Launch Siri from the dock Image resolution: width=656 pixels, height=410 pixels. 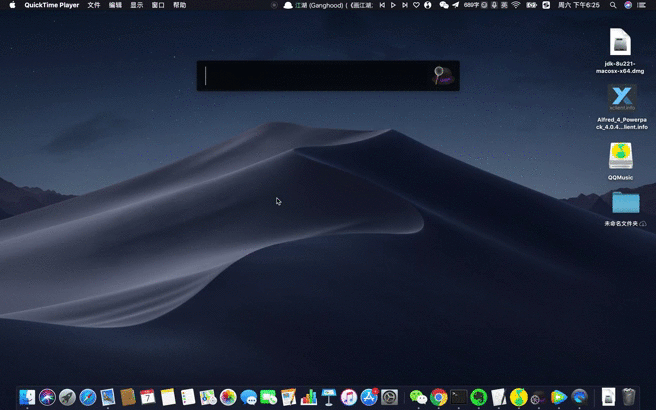47,397
